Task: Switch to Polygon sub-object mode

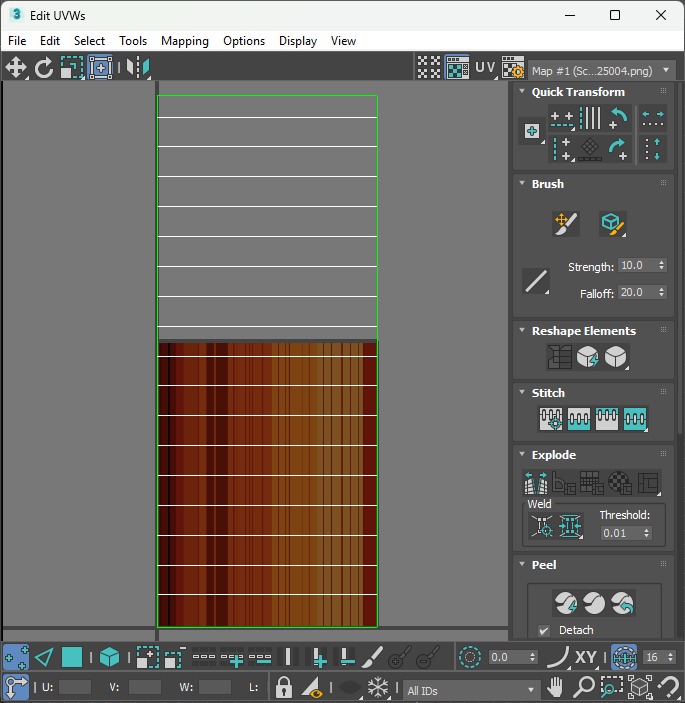Action: 72,657
